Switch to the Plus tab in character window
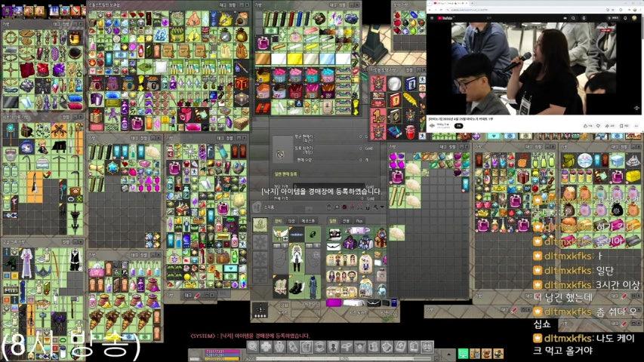644x362 pixels. pyautogui.click(x=359, y=221)
